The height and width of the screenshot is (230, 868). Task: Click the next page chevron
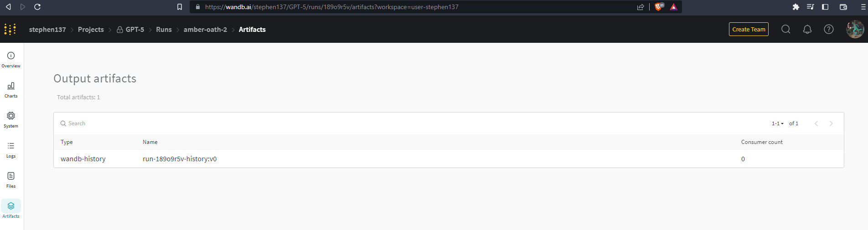point(831,123)
